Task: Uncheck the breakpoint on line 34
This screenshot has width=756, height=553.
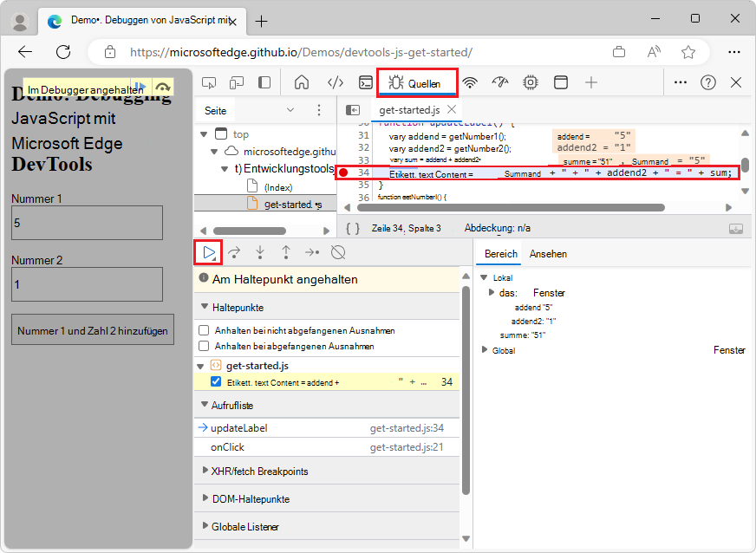Action: tap(215, 381)
